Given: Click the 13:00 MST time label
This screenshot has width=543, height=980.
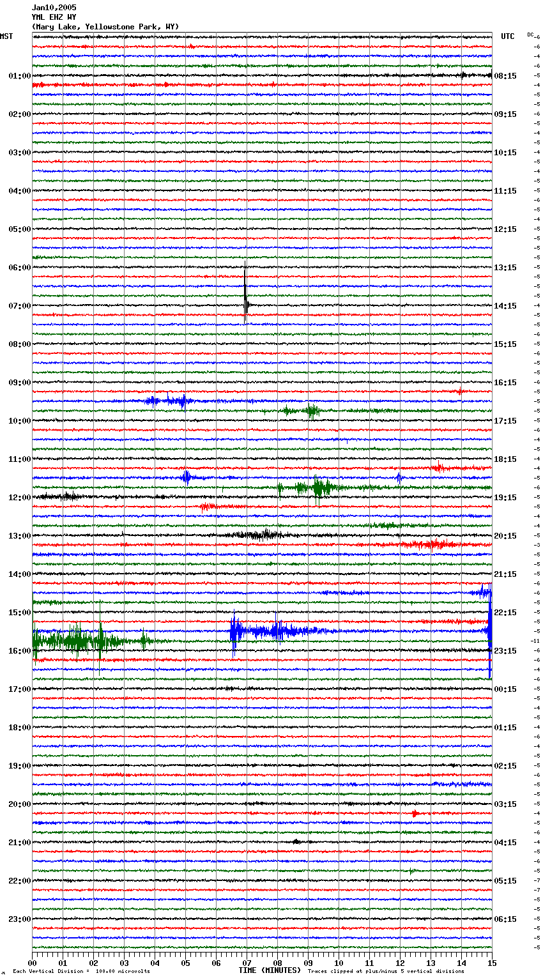Looking at the screenshot, I should [x=20, y=536].
